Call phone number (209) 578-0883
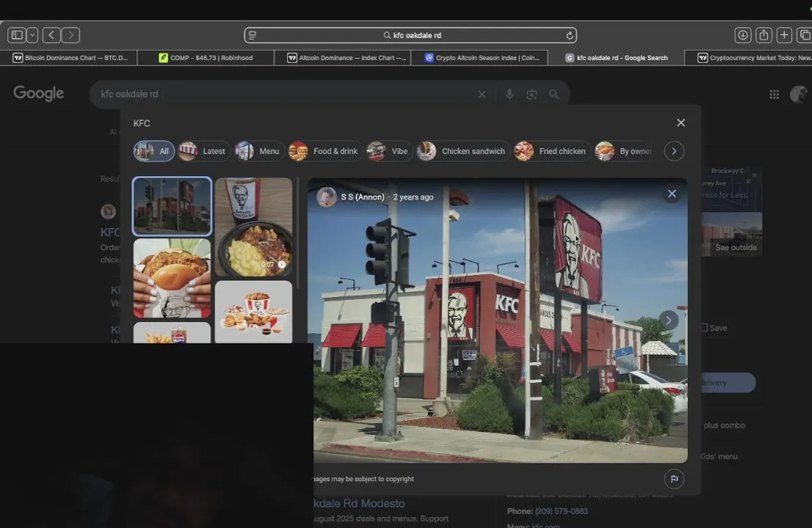812x528 pixels. point(561,511)
